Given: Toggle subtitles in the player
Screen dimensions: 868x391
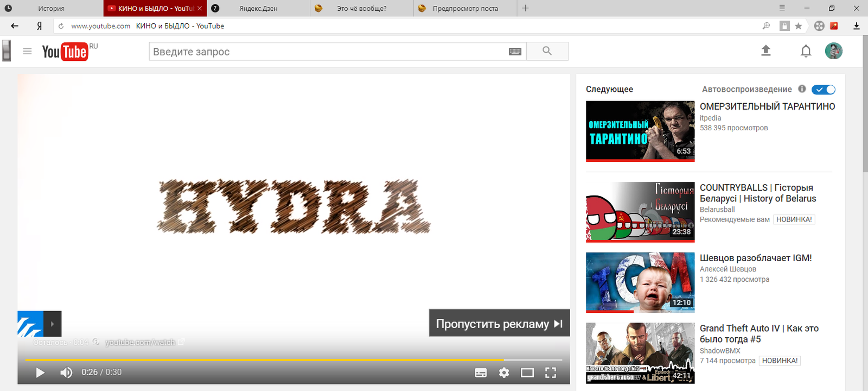Looking at the screenshot, I should [x=481, y=373].
